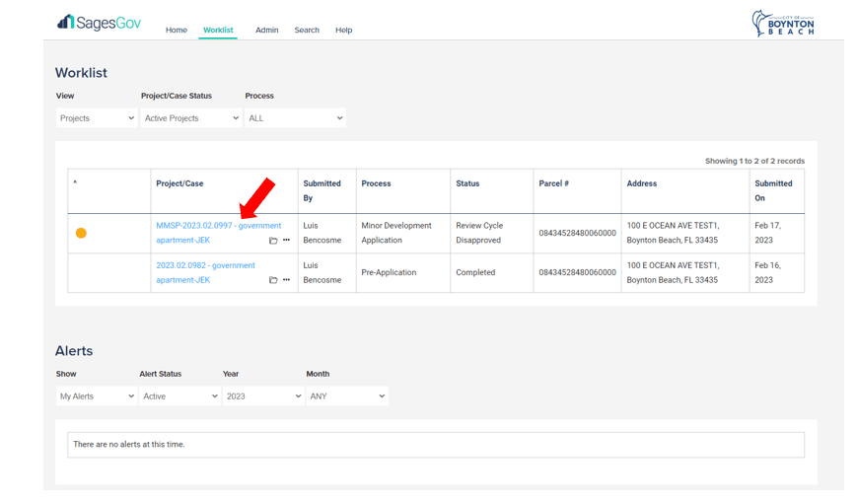Viewport: 858px width, 504px height.
Task: Open folder icon for MMSP-2023.02.0997 project
Action: 273,241
